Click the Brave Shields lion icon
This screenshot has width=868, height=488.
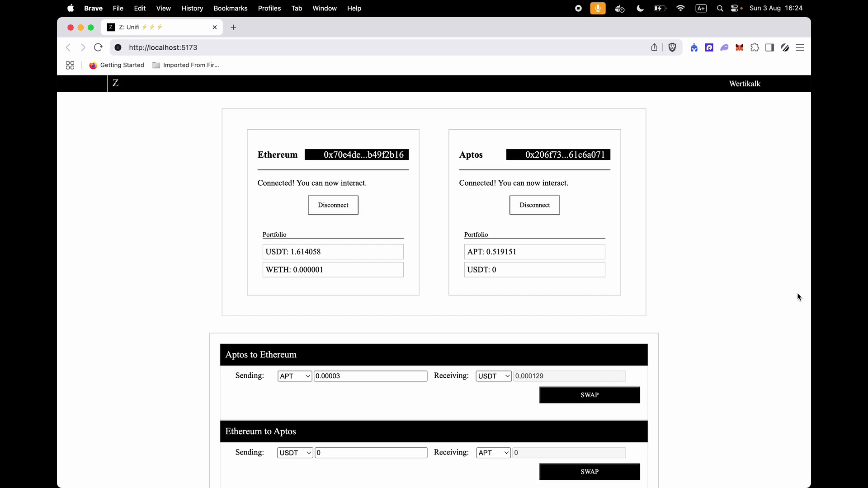(x=672, y=47)
